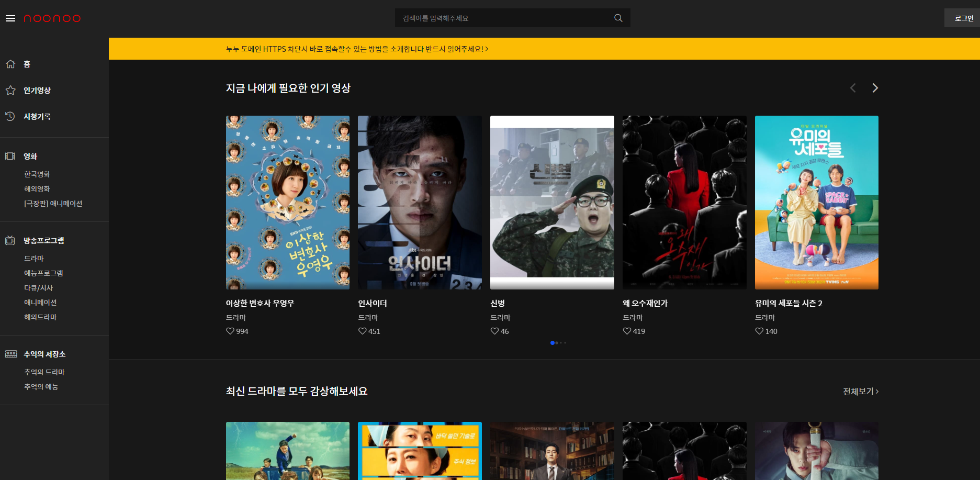Viewport: 980px width, 480px height.
Task: Open last poster in latest dramas row
Action: tap(817, 451)
